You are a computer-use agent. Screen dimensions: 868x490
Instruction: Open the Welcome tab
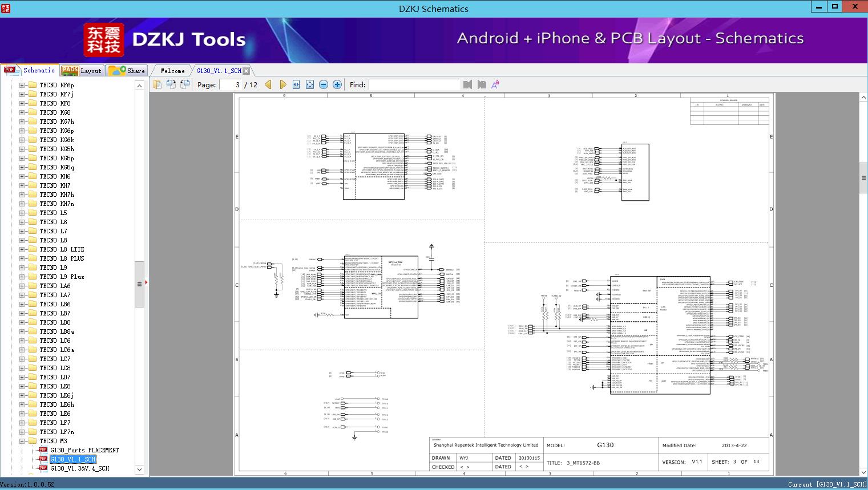[172, 71]
